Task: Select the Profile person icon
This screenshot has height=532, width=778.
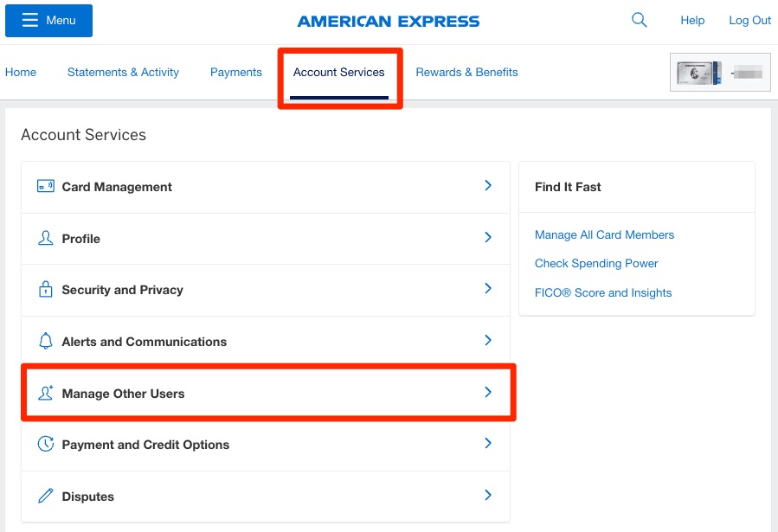Action: (45, 238)
